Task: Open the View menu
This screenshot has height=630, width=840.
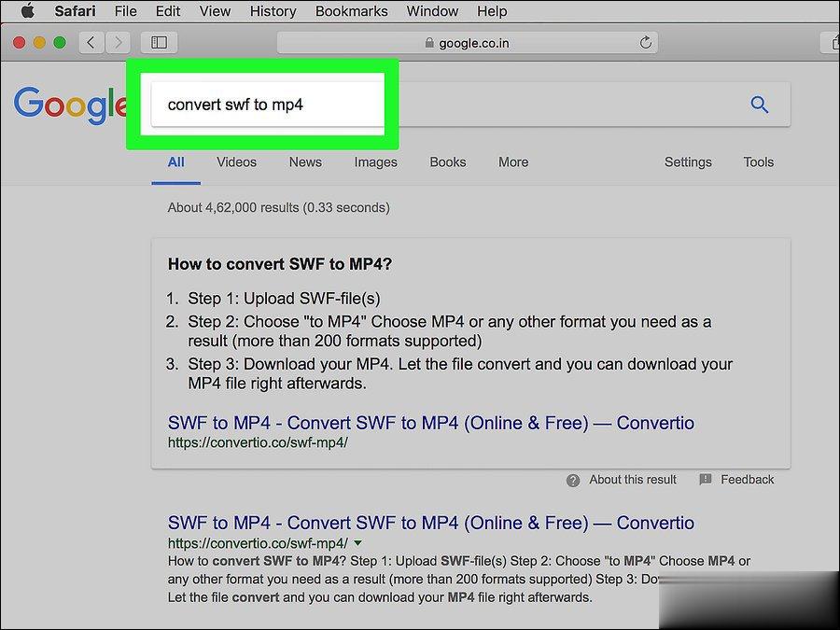Action: click(215, 11)
